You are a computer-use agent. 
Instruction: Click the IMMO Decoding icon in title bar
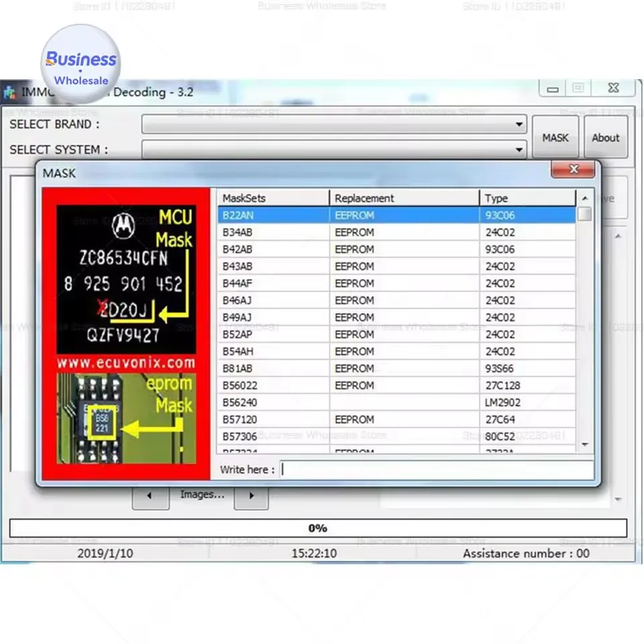point(9,92)
